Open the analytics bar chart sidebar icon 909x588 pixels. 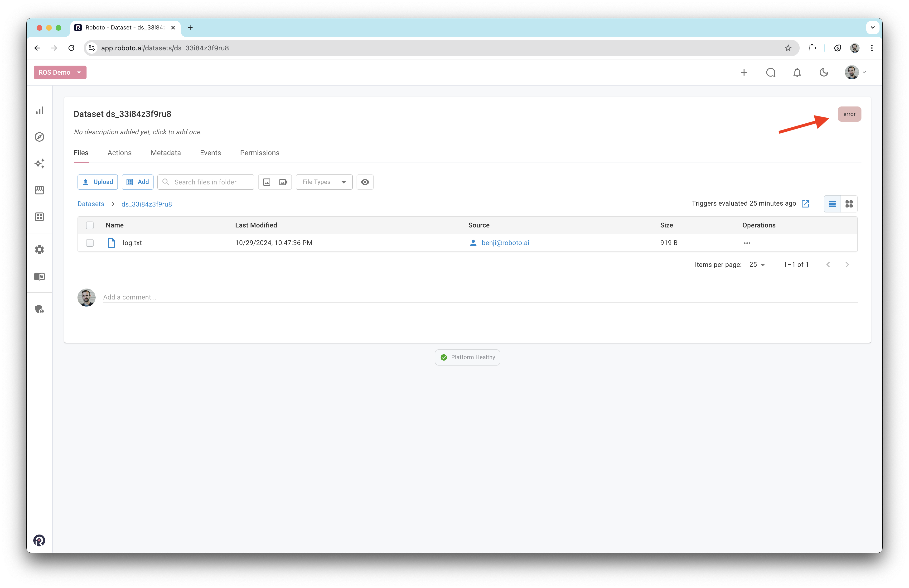click(x=40, y=110)
